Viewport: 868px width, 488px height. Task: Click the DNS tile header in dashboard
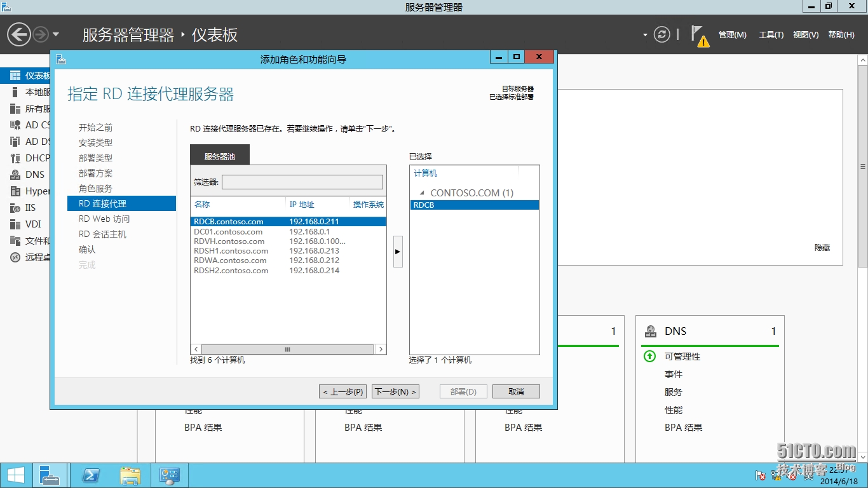click(x=710, y=331)
